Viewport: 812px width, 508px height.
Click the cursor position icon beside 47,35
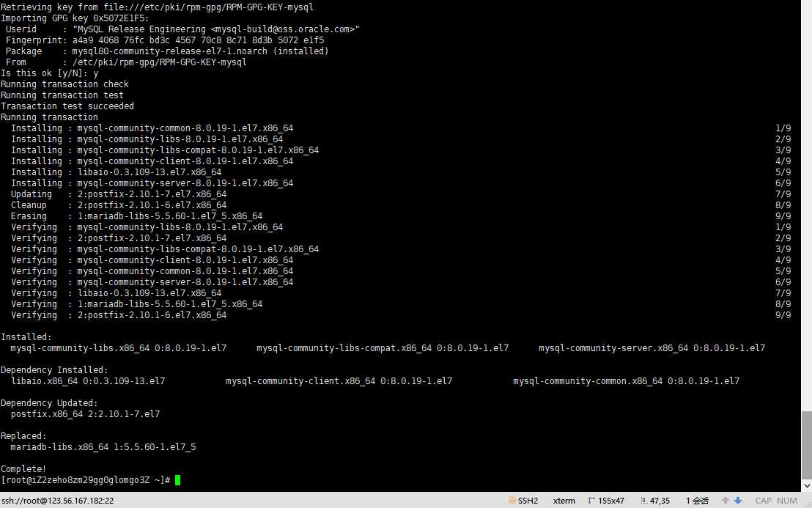click(x=643, y=500)
